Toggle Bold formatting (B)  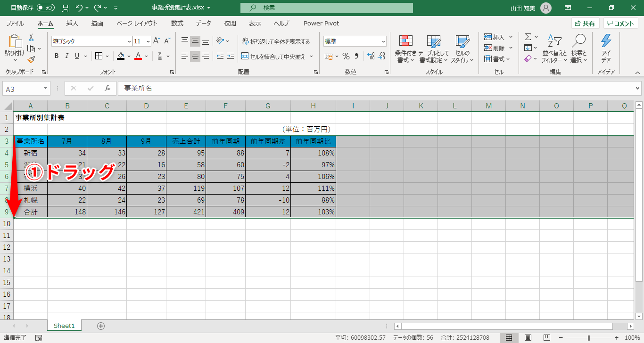tap(57, 56)
